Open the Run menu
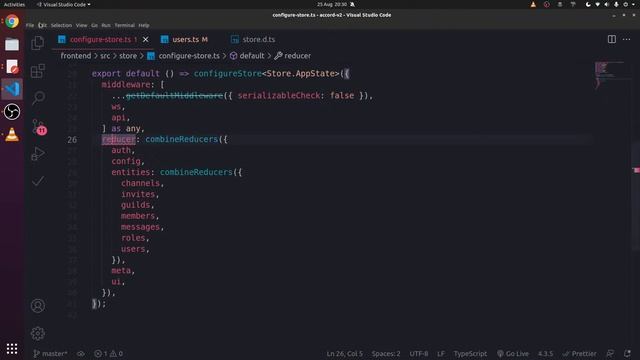Screen dimensions: 640x360 pos(106,25)
